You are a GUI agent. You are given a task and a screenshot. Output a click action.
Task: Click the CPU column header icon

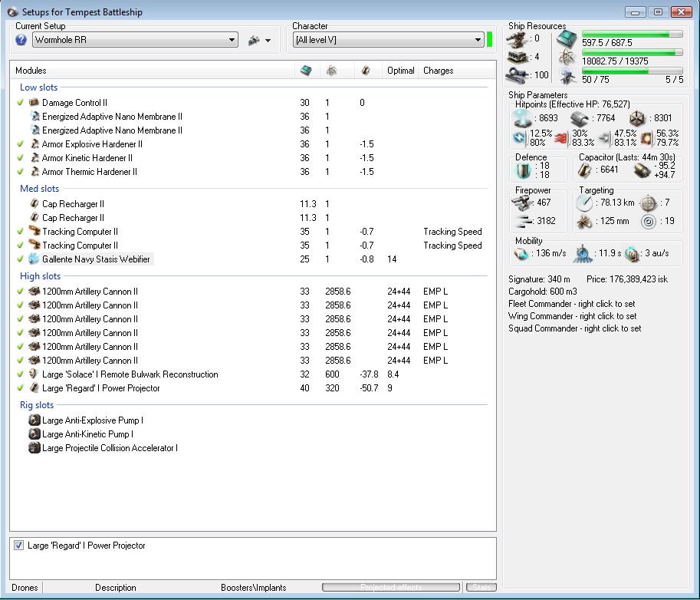306,70
